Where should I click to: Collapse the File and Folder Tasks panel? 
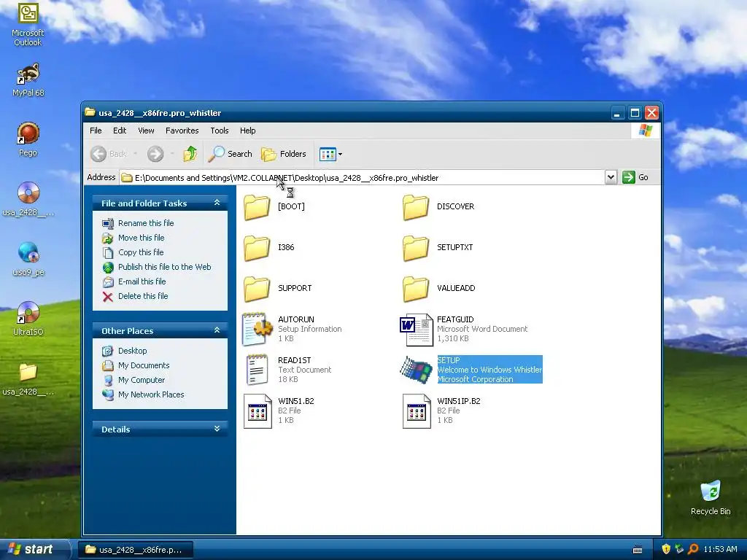pos(217,203)
